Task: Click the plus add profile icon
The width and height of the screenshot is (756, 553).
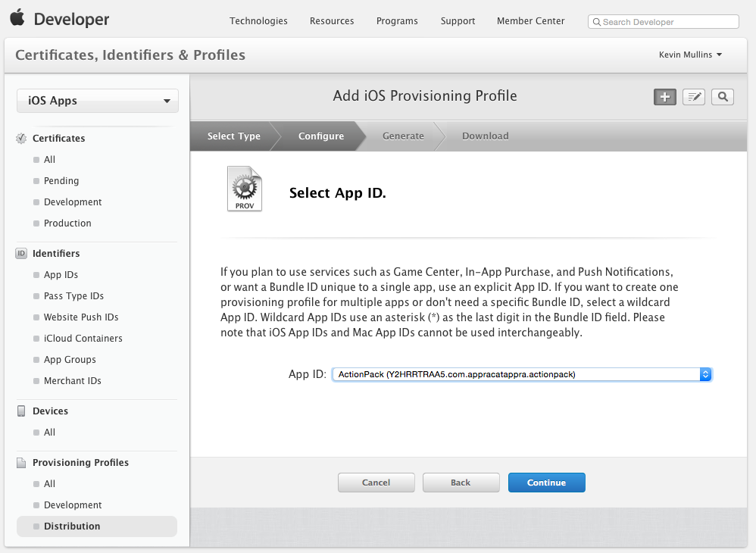Action: point(665,97)
